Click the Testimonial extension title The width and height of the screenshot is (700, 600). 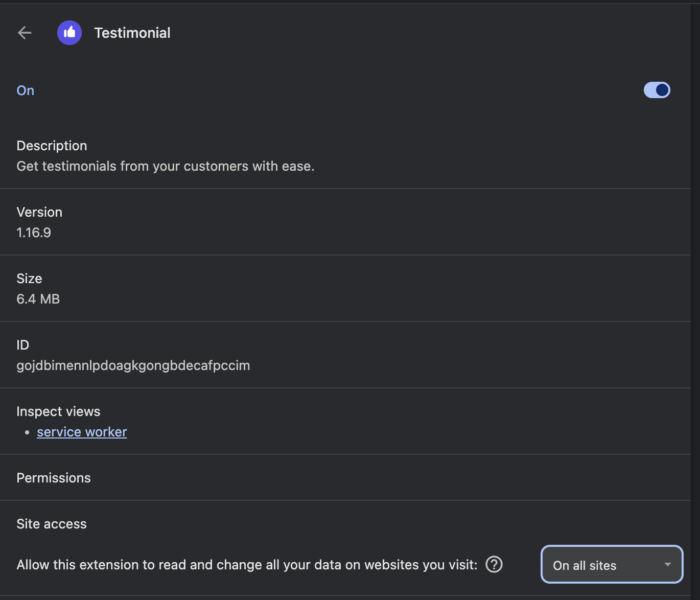pyautogui.click(x=132, y=33)
